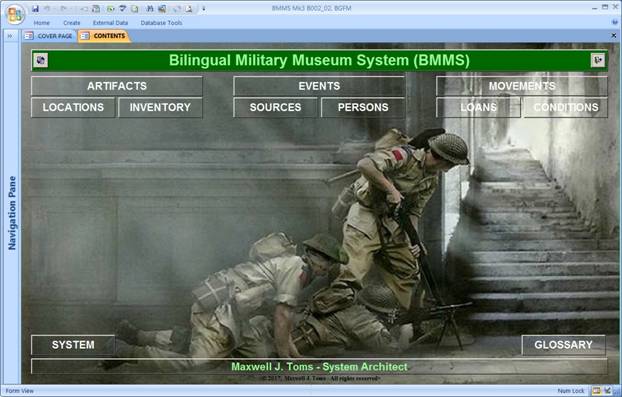Click the INVENTORY button

point(160,107)
